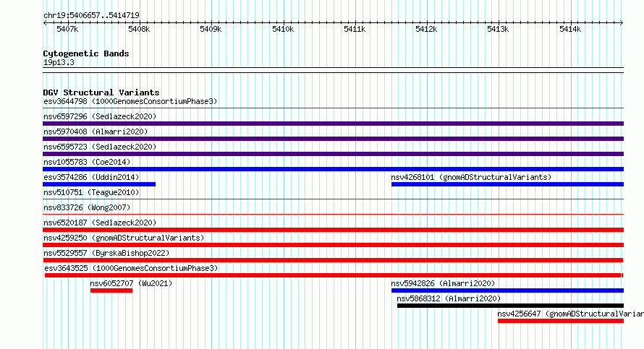Image resolution: width=644 pixels, height=349 pixels.
Task: Click the nsv6520187 Sedlazeck2020 label
Action: (x=100, y=223)
